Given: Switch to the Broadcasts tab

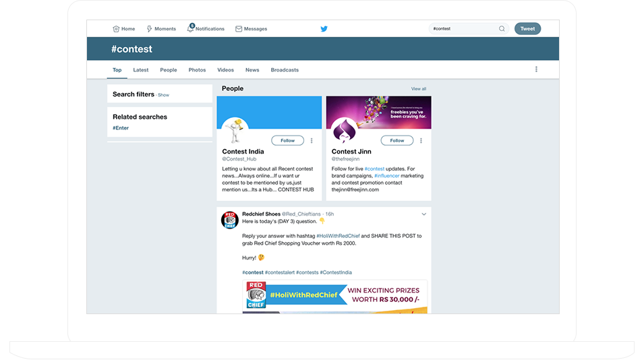Looking at the screenshot, I should point(285,70).
